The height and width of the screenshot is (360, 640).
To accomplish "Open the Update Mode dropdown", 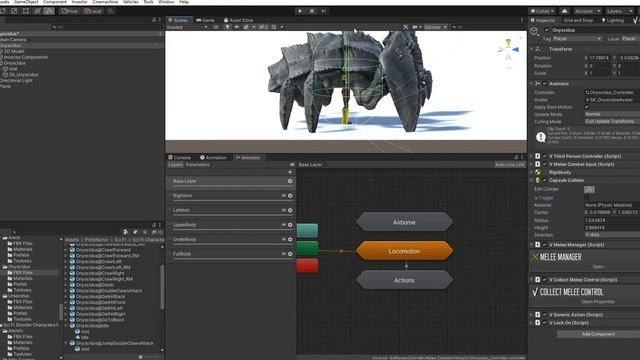I will pyautogui.click(x=612, y=114).
